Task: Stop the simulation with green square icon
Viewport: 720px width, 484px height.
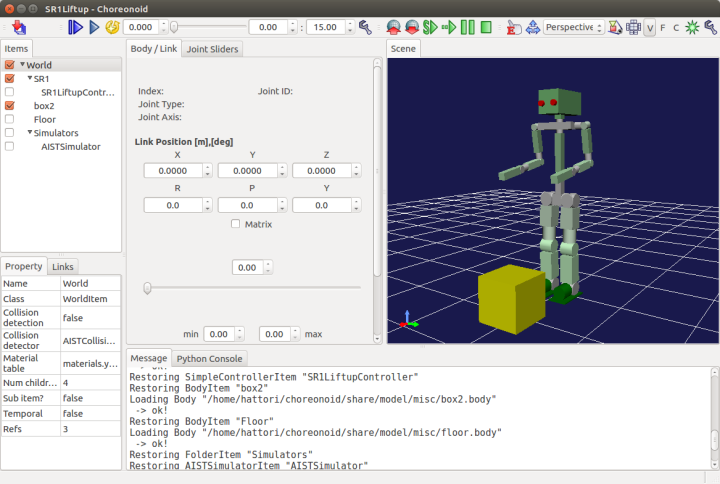Action: point(486,27)
